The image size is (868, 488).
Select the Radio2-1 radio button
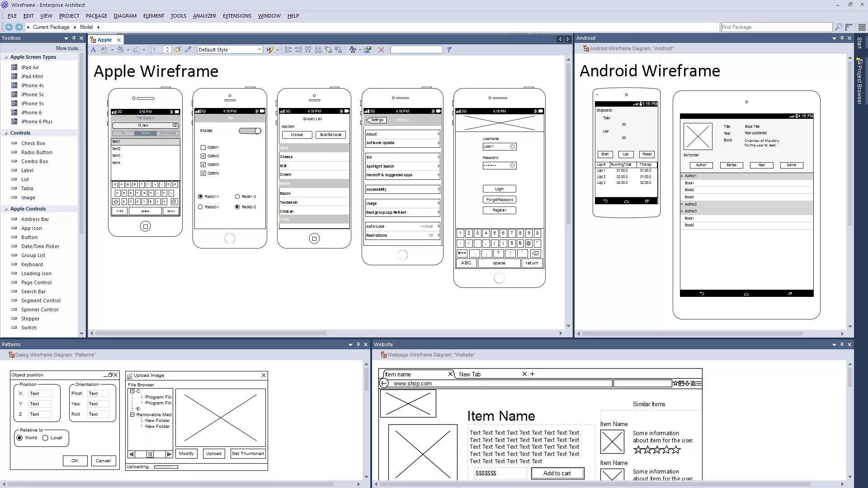(200, 207)
